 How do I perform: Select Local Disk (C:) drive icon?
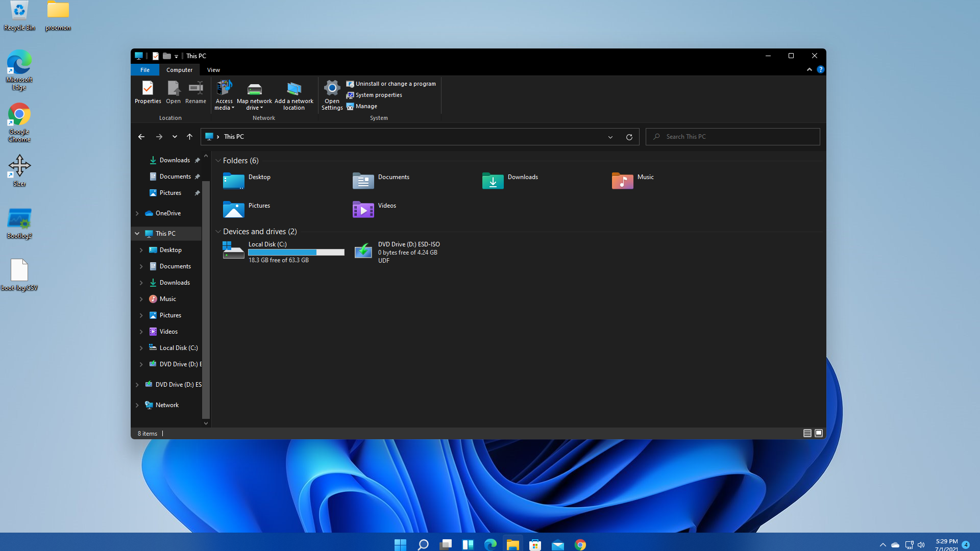pyautogui.click(x=234, y=251)
